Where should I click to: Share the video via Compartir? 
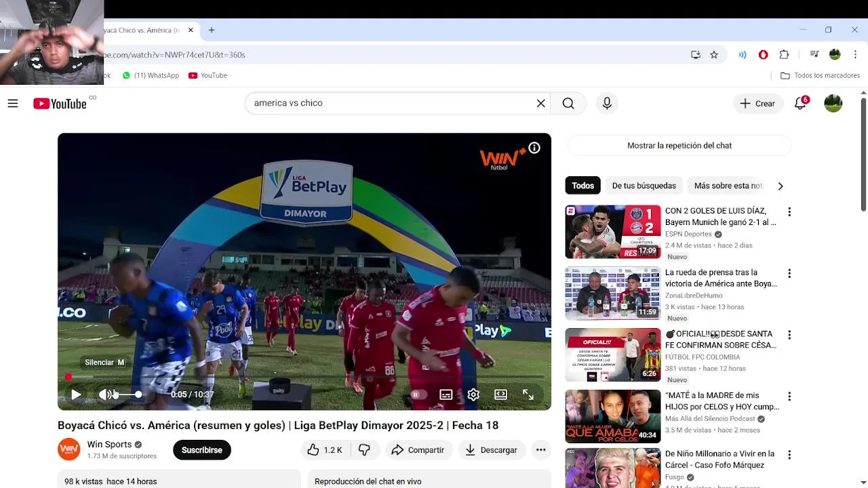[418, 450]
